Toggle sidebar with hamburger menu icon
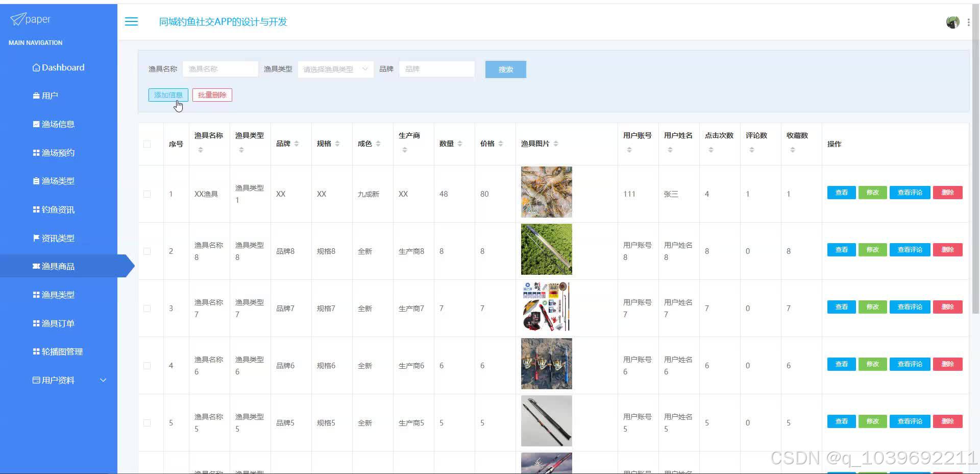The image size is (980, 474). [131, 21]
